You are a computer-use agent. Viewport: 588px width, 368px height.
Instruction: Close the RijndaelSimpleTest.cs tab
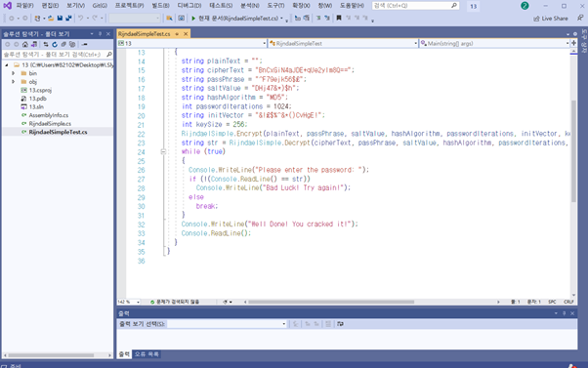click(186, 34)
